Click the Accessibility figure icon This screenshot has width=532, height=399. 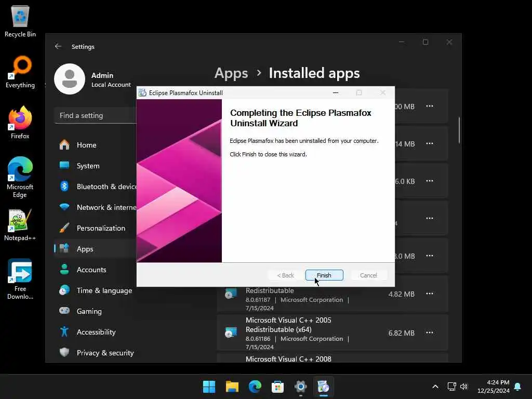[64, 331]
